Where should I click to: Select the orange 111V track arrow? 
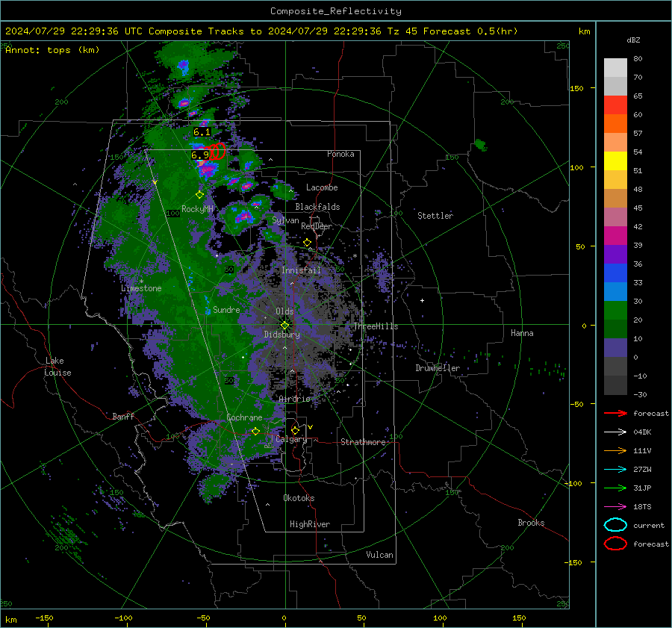coord(615,450)
